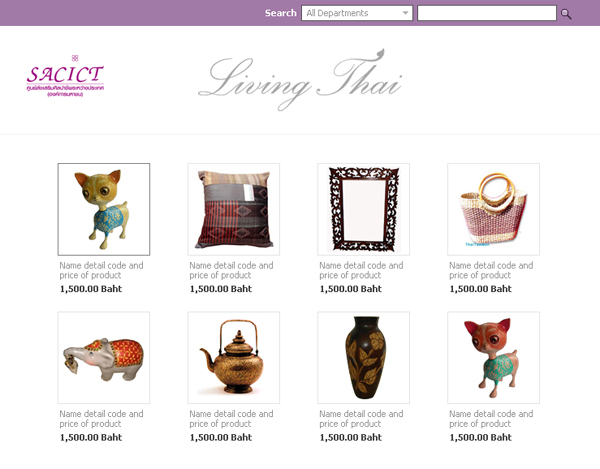Click the price under the vase
The height and width of the screenshot is (469, 600).
351,438
